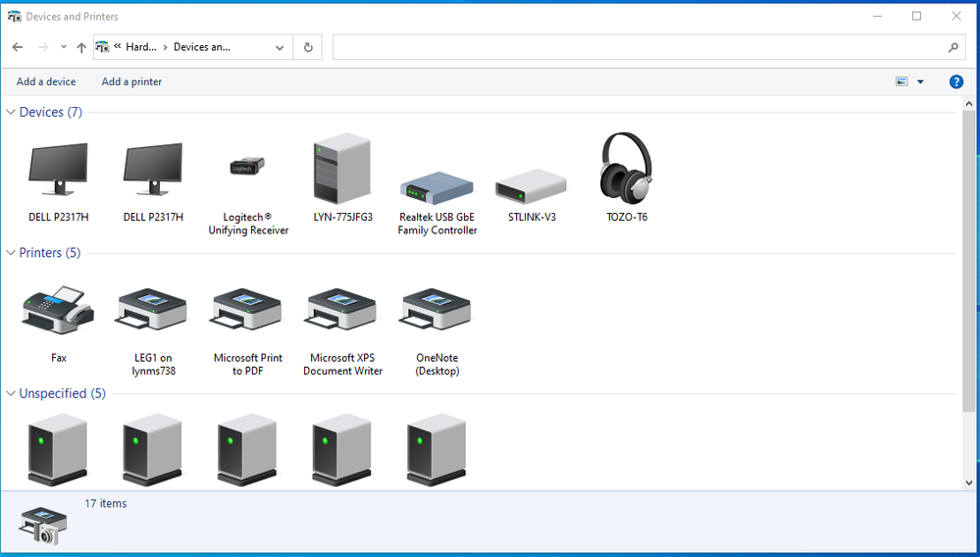
Task: Go up one folder level arrow
Action: tap(81, 47)
